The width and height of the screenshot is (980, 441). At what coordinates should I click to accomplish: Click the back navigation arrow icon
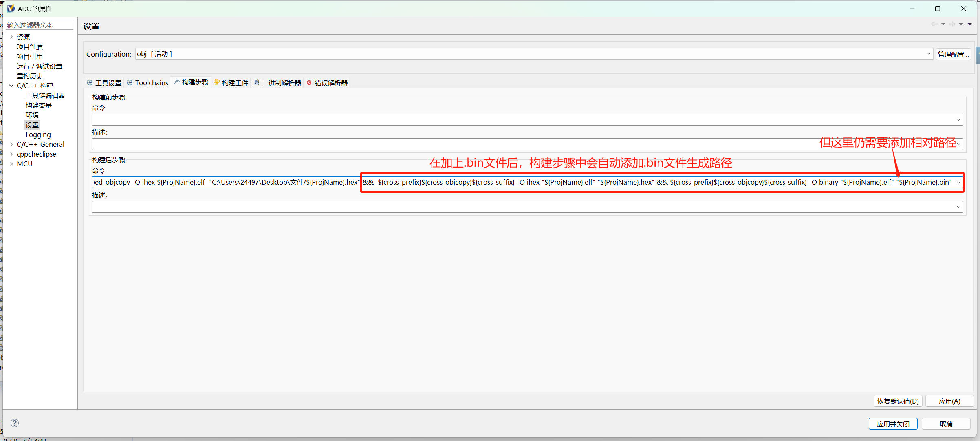pyautogui.click(x=934, y=24)
